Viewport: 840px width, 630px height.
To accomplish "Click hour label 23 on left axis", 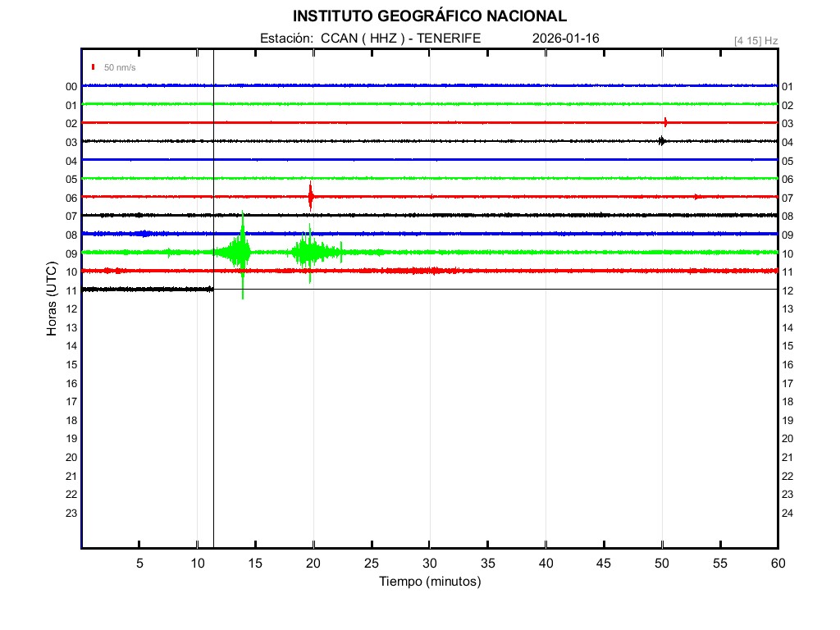I will 71,513.
